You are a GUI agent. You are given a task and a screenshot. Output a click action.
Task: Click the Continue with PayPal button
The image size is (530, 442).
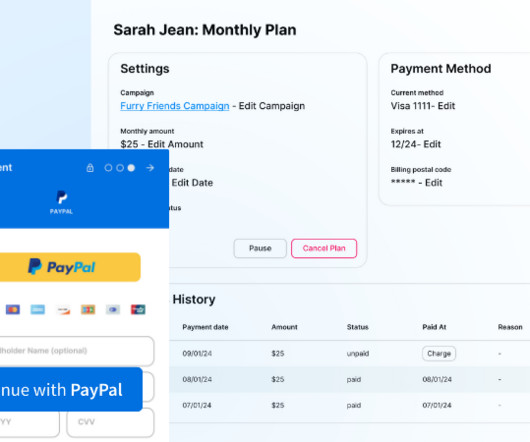(71, 390)
